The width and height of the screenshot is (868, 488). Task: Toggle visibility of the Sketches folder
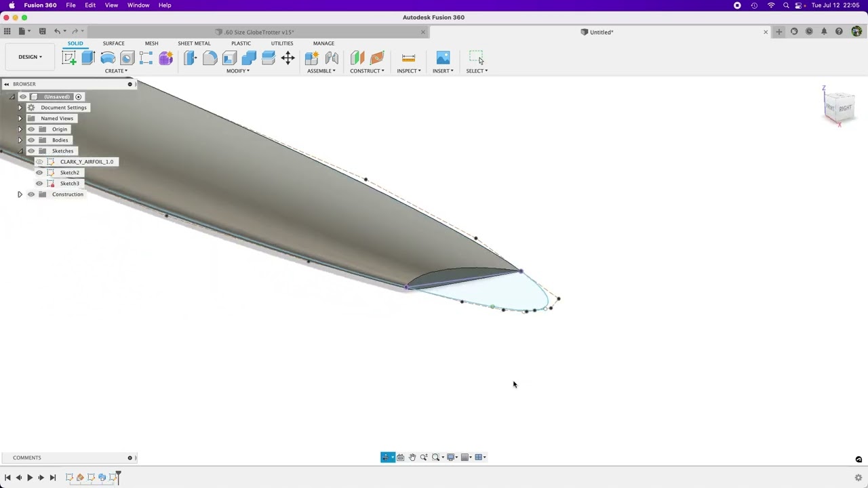click(x=31, y=151)
